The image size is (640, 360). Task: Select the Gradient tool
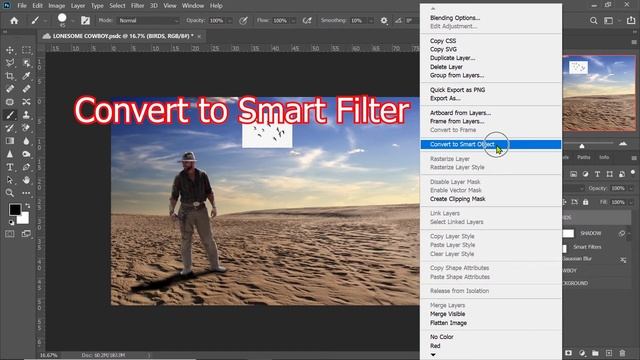(10, 141)
